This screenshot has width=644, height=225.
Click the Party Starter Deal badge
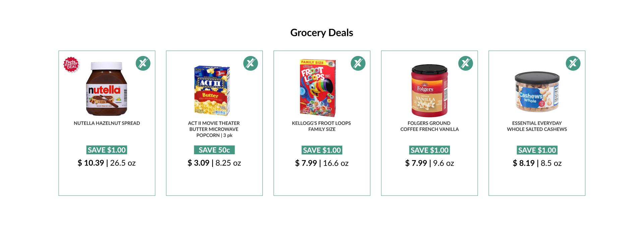71,64
